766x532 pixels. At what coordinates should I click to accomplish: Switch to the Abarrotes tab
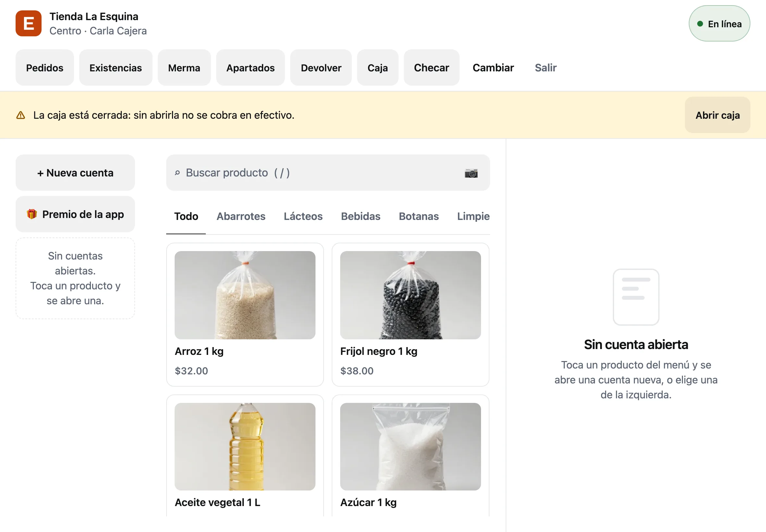(x=241, y=216)
